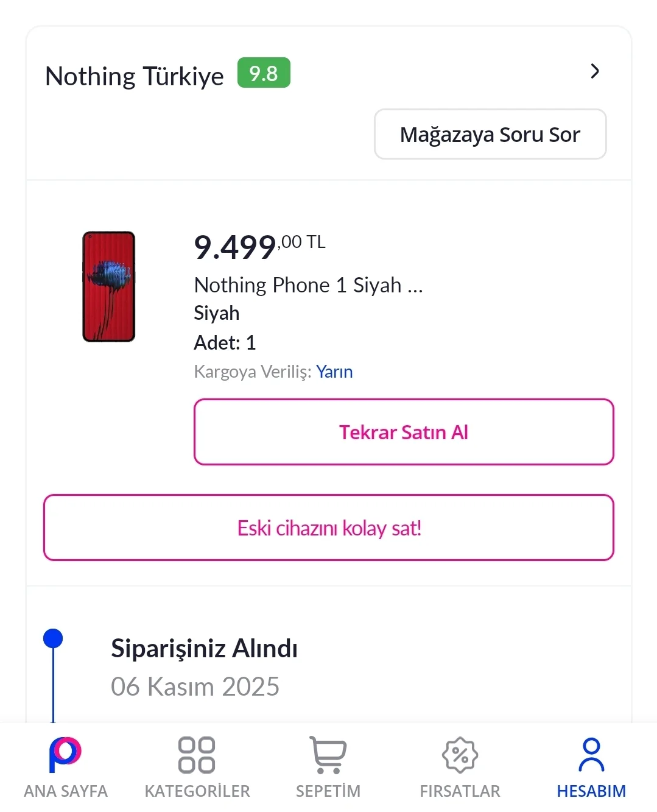This screenshot has height=812, width=657.
Task: Select the Hesabım account tab
Action: [591, 766]
